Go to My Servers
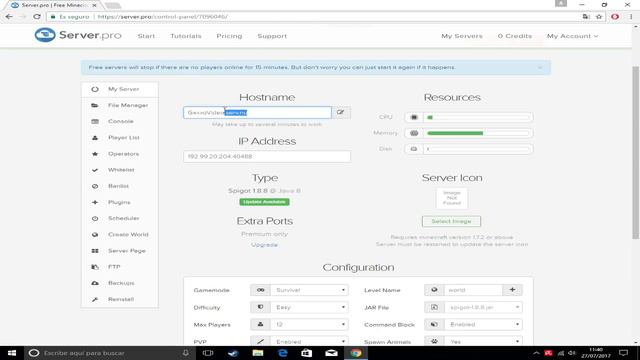The image size is (640, 360). point(462,36)
